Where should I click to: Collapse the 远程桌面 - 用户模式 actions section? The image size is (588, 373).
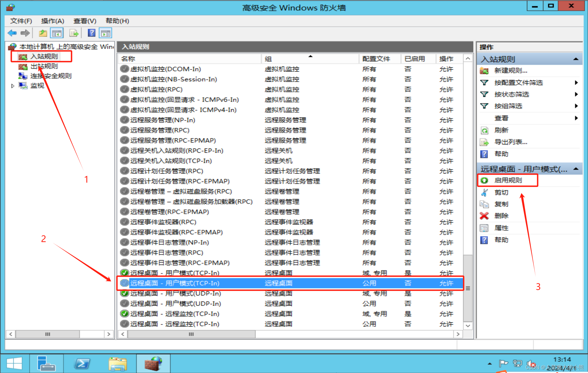point(576,169)
